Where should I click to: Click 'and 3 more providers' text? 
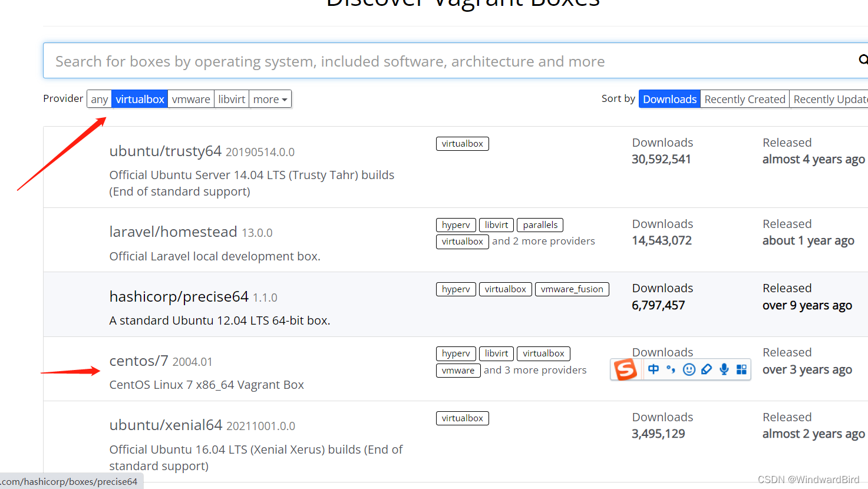[535, 370]
